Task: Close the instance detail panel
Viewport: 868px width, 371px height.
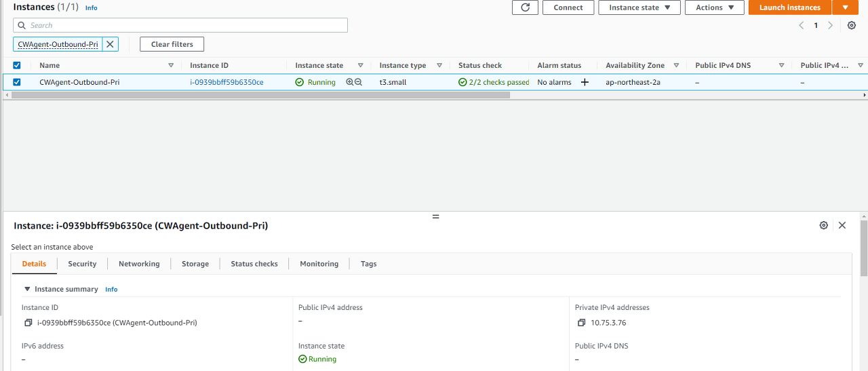Action: coord(842,225)
